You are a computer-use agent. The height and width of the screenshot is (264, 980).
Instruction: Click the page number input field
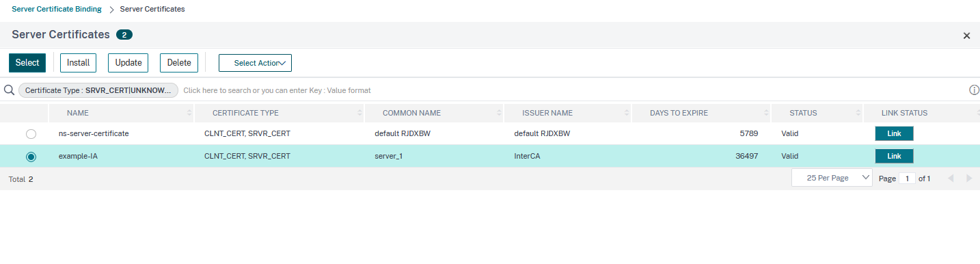point(906,179)
